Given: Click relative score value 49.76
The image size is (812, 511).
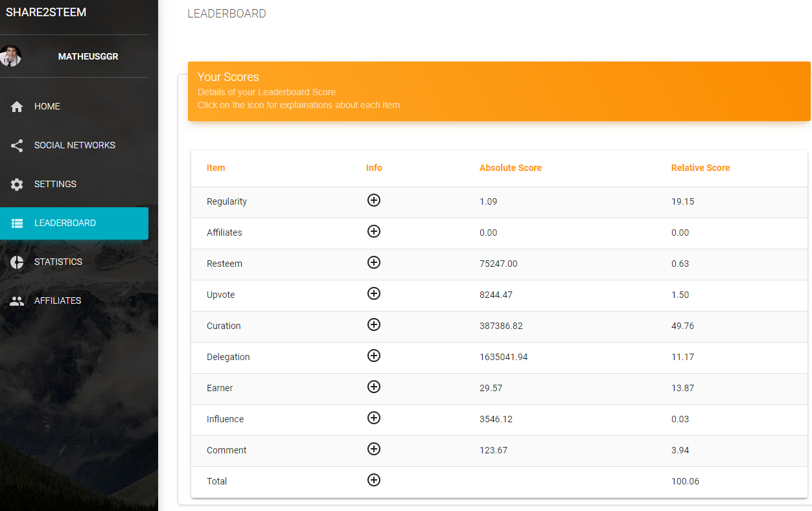Looking at the screenshot, I should (x=682, y=326).
